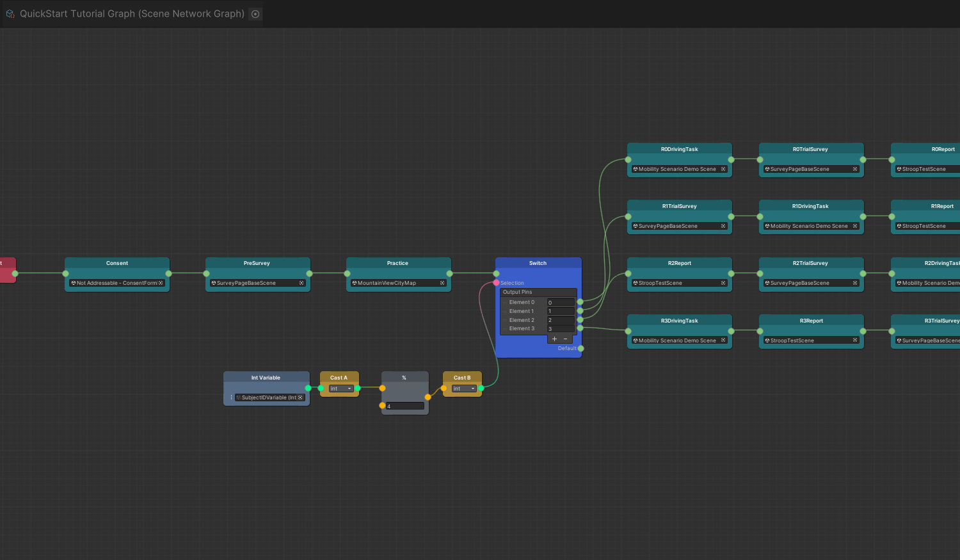Open object picker in R3DrivingTask node
This screenshot has width=960, height=560.
pyautogui.click(x=723, y=340)
